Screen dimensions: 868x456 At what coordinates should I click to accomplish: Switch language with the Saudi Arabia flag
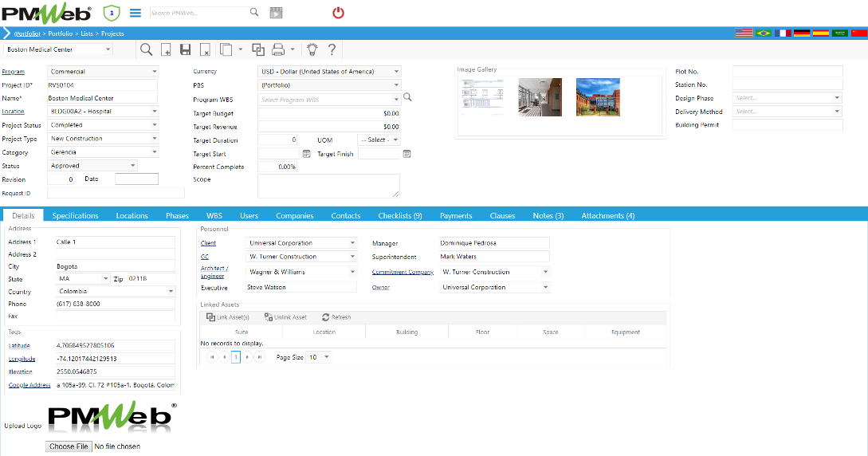click(840, 33)
